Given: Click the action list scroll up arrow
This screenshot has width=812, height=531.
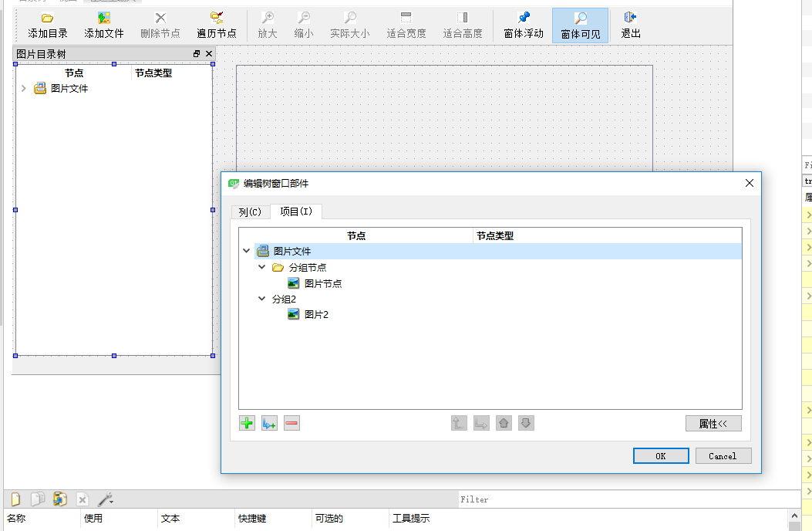Looking at the screenshot, I should (794, 516).
